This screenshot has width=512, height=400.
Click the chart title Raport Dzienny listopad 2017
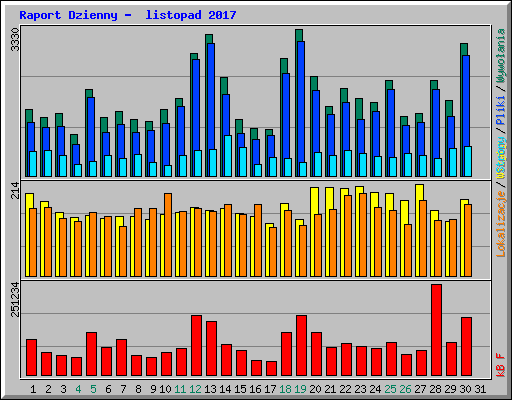(x=128, y=15)
